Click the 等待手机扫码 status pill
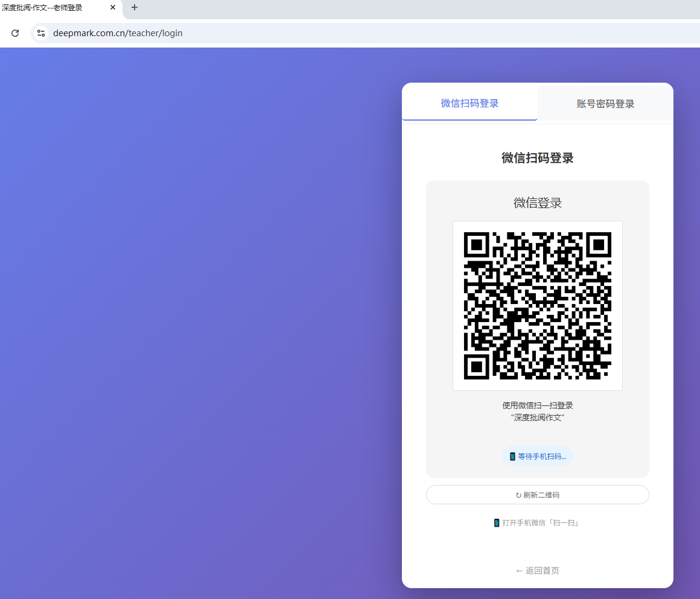The image size is (700, 599). pyautogui.click(x=537, y=456)
